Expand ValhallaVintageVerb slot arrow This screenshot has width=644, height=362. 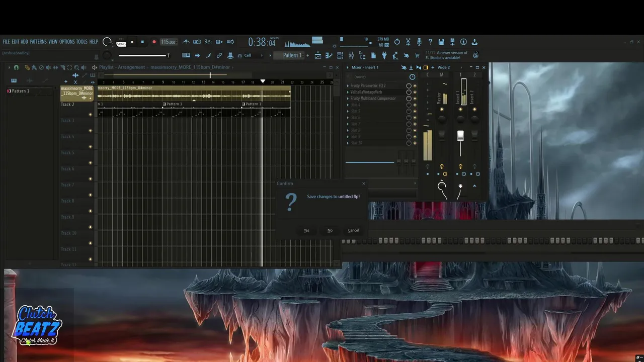[348, 92]
